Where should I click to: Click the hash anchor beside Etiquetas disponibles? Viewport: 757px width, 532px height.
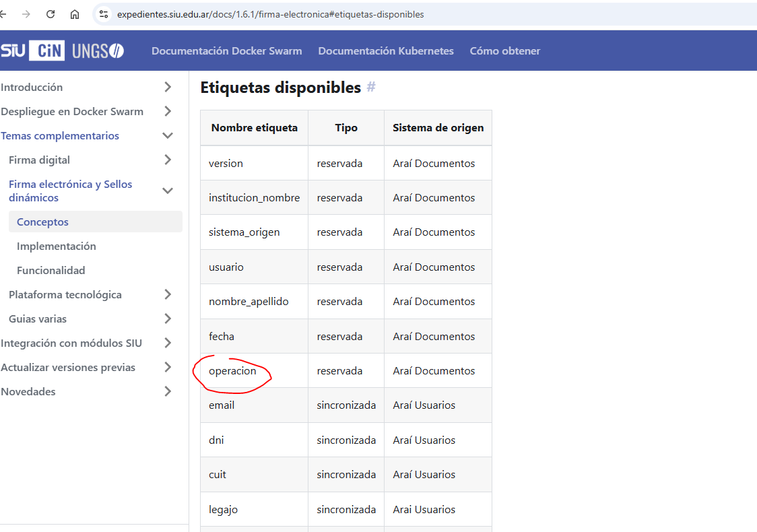click(x=371, y=87)
